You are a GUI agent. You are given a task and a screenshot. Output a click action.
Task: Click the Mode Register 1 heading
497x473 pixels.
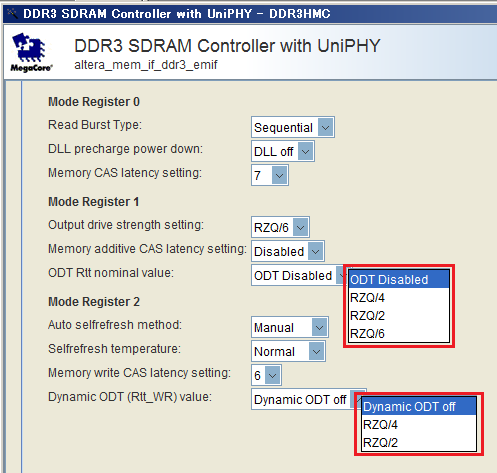click(x=94, y=202)
